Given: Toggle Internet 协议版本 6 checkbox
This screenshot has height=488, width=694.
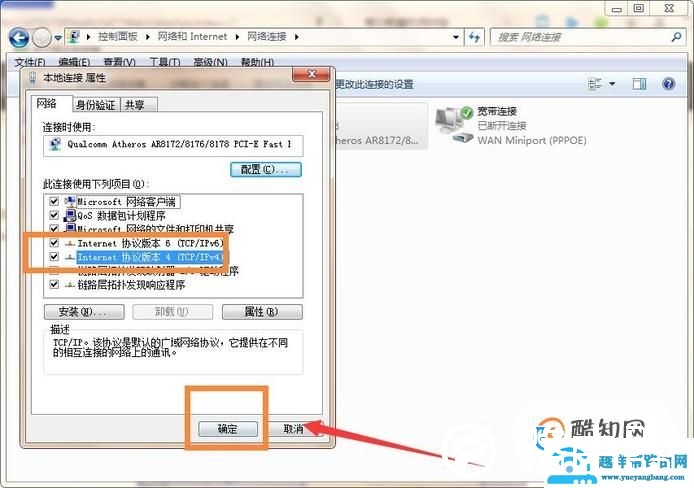Looking at the screenshot, I should click(x=54, y=242).
